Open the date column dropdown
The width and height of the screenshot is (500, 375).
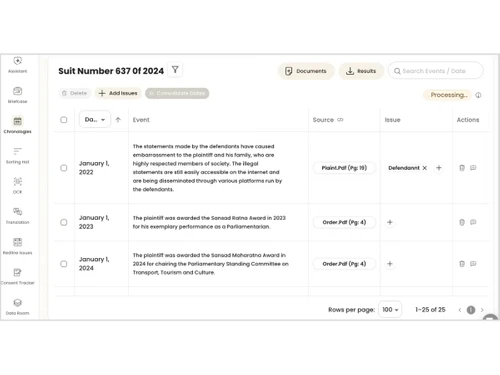point(95,119)
